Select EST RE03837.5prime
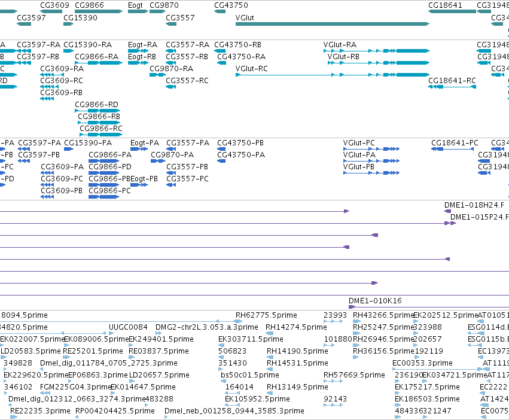The width and height of the screenshot is (509, 420). pyautogui.click(x=131, y=357)
